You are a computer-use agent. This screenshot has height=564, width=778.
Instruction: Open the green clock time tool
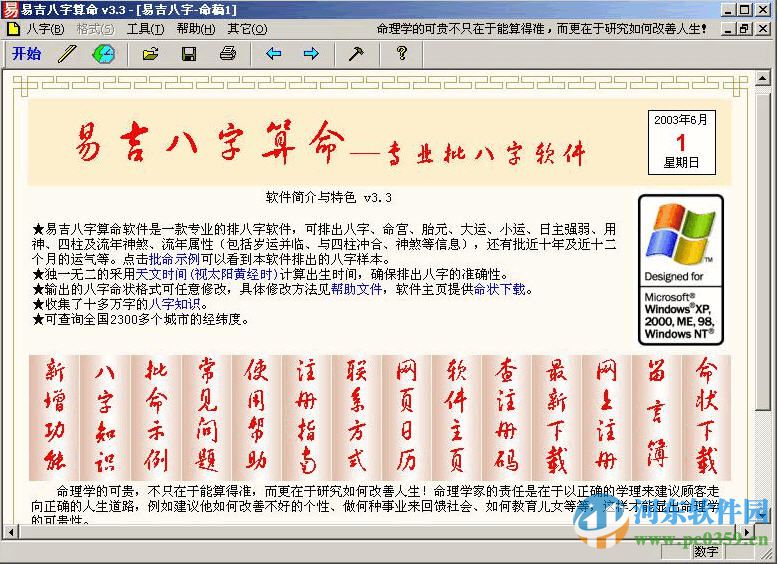tap(104, 54)
